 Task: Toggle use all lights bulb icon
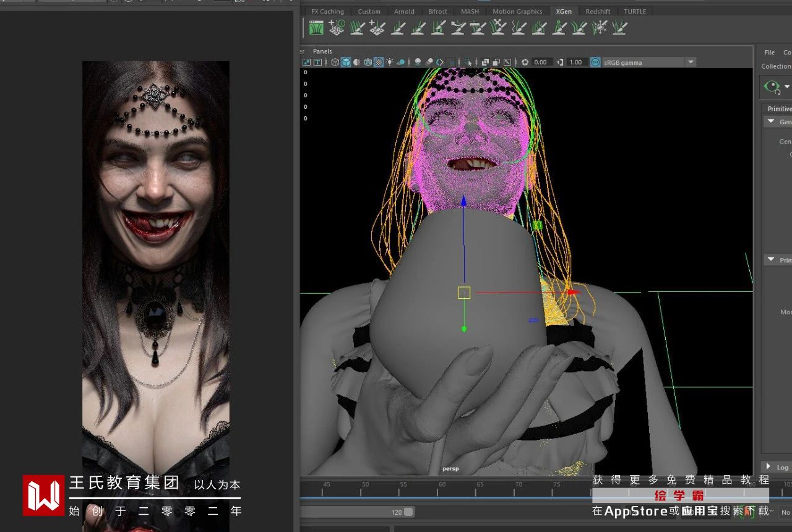coord(390,62)
